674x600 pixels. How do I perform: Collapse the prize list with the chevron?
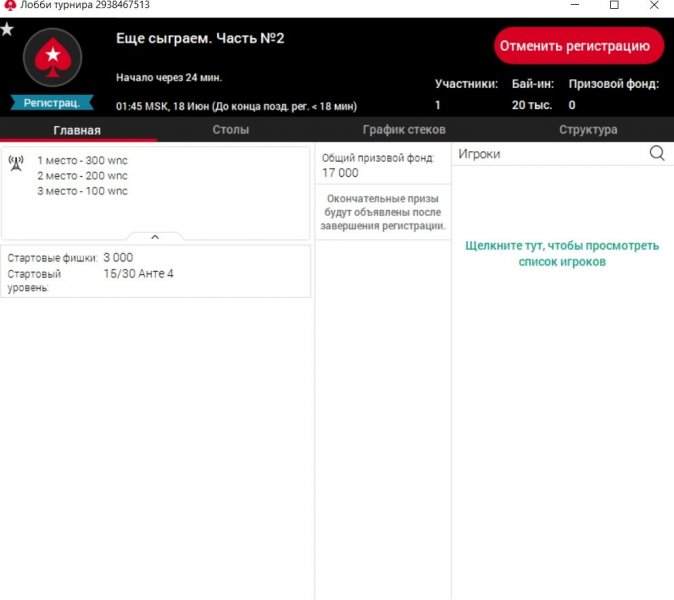point(155,237)
